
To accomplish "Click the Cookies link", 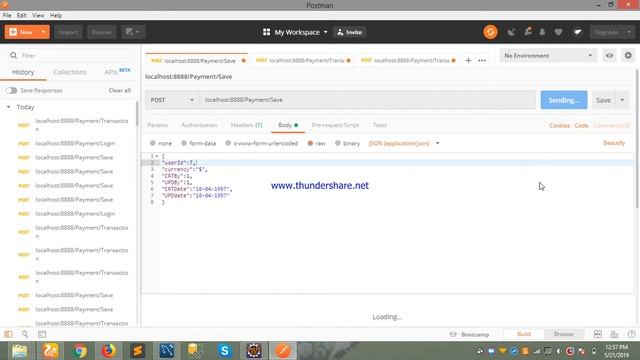I will (x=559, y=125).
